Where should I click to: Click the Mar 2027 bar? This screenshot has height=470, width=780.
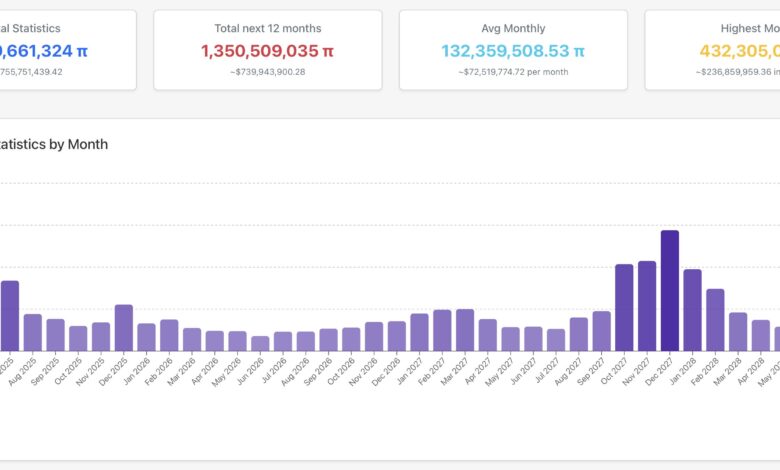pyautogui.click(x=465, y=330)
